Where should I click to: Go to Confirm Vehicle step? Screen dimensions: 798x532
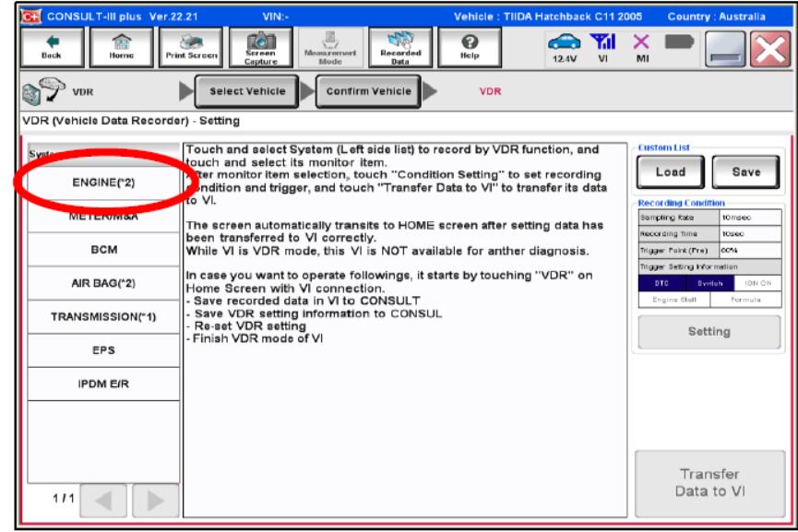(368, 91)
